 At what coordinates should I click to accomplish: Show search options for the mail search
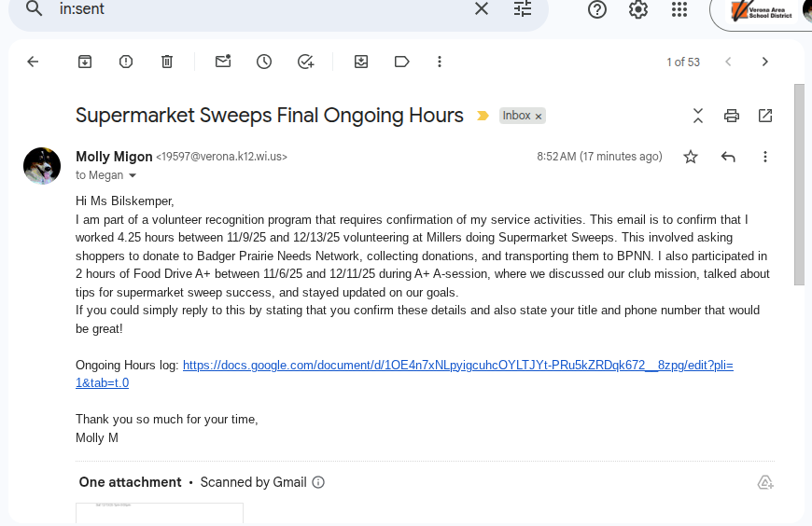pyautogui.click(x=523, y=9)
